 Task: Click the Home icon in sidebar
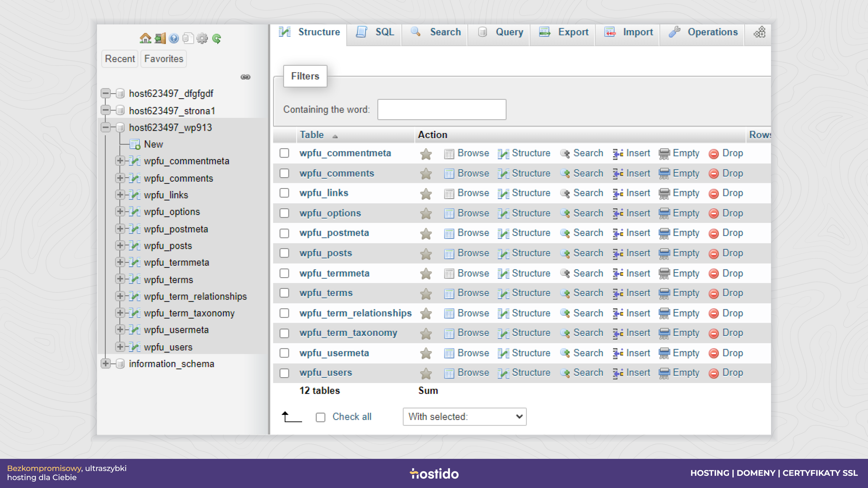[145, 38]
